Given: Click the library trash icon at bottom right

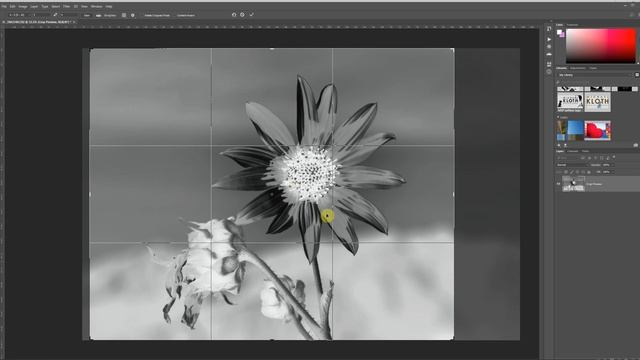Looking at the screenshot, I should [636, 145].
